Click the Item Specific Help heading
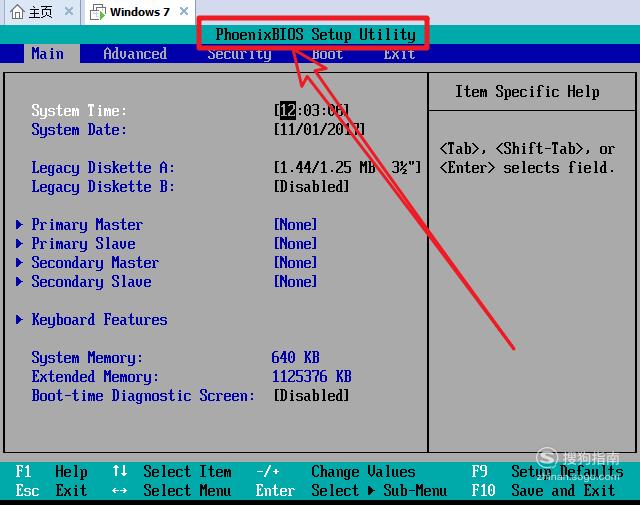The width and height of the screenshot is (640, 505). (x=527, y=91)
